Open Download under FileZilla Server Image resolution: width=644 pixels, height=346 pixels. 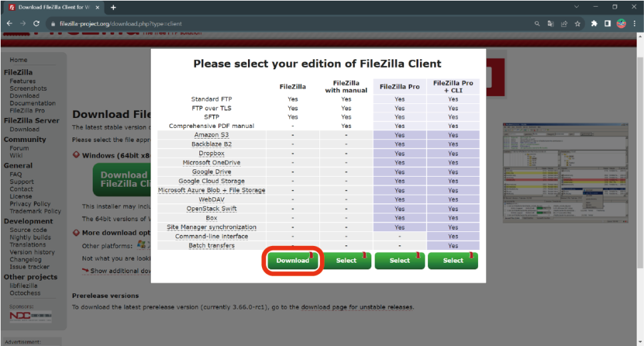pos(25,129)
